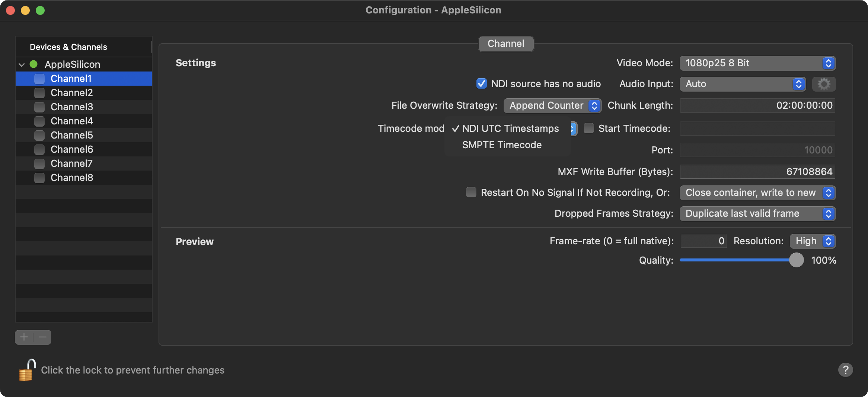This screenshot has width=868, height=397.
Task: Enable the Channel7 checkbox
Action: click(x=39, y=163)
